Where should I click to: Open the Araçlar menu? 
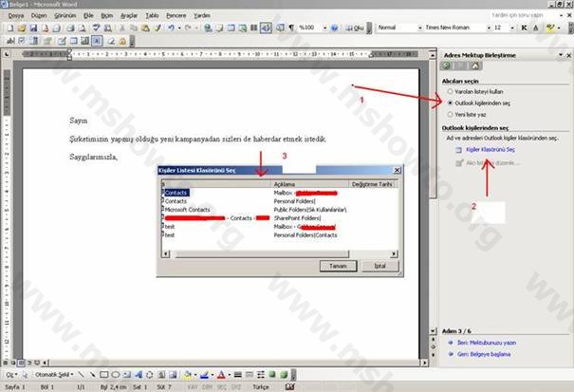click(x=129, y=16)
